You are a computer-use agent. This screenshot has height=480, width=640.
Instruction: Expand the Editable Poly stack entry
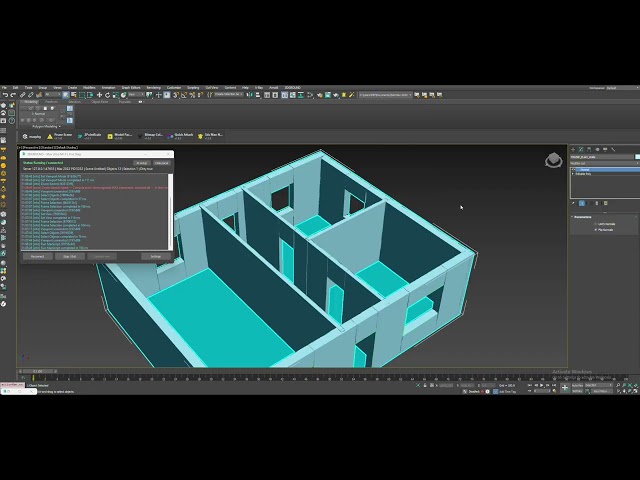coord(573,174)
